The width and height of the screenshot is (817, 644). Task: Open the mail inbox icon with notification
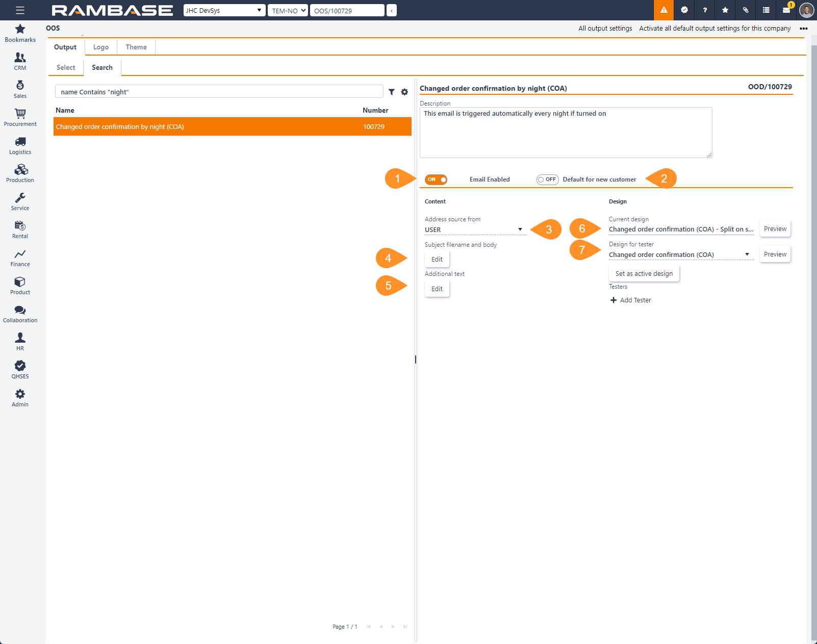coord(786,10)
